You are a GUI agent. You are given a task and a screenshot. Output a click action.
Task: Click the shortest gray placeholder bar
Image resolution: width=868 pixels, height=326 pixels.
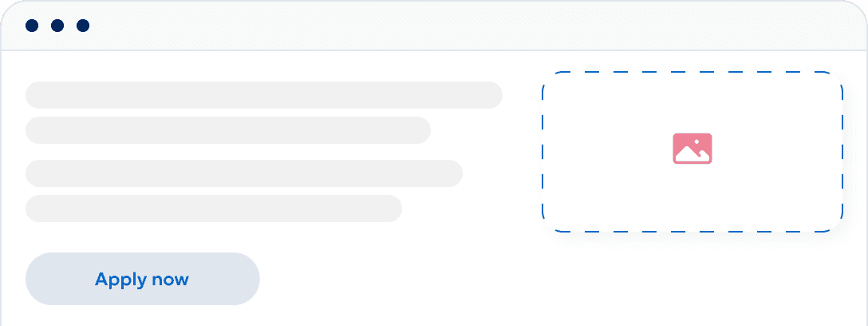pos(213,208)
